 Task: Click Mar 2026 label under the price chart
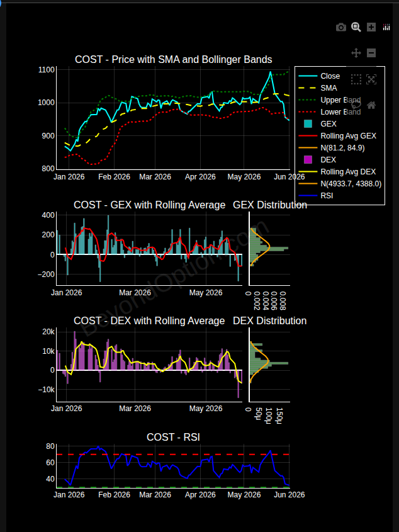click(x=155, y=177)
